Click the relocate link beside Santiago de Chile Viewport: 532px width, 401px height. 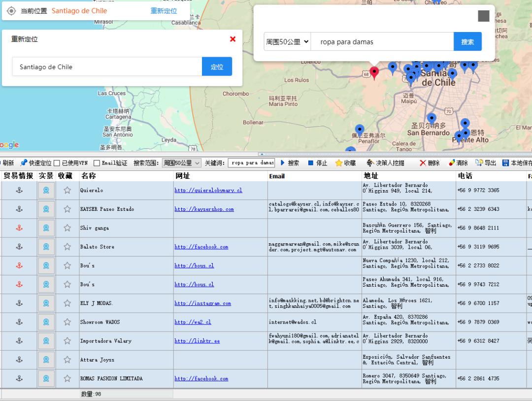tap(164, 11)
